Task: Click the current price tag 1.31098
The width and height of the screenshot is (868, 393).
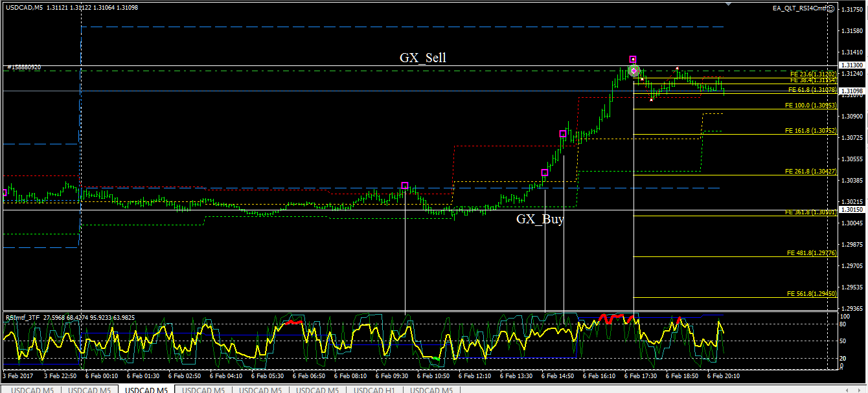Action: point(851,92)
